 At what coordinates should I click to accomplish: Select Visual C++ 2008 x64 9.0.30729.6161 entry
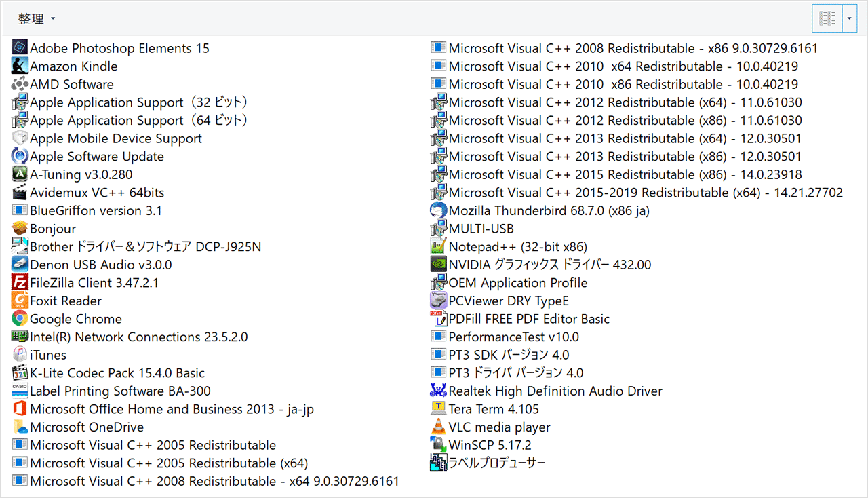pos(205,481)
